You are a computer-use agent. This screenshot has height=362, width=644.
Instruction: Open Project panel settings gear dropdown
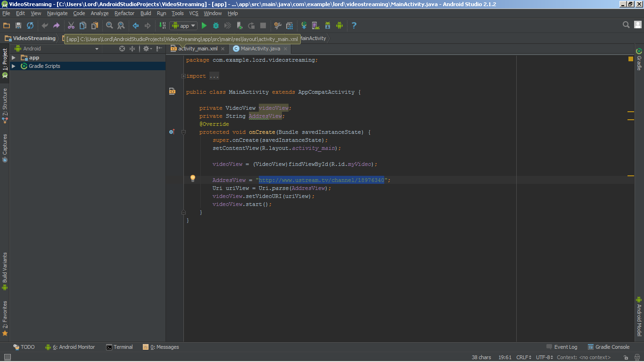pyautogui.click(x=147, y=49)
